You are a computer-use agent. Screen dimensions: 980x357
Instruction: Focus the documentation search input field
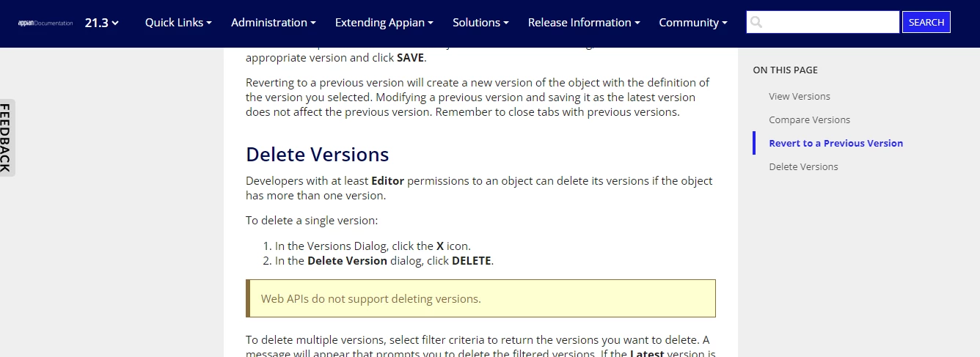coord(823,22)
